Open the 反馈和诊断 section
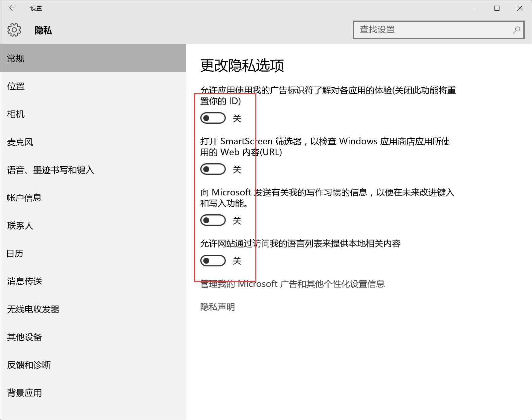 point(93,365)
